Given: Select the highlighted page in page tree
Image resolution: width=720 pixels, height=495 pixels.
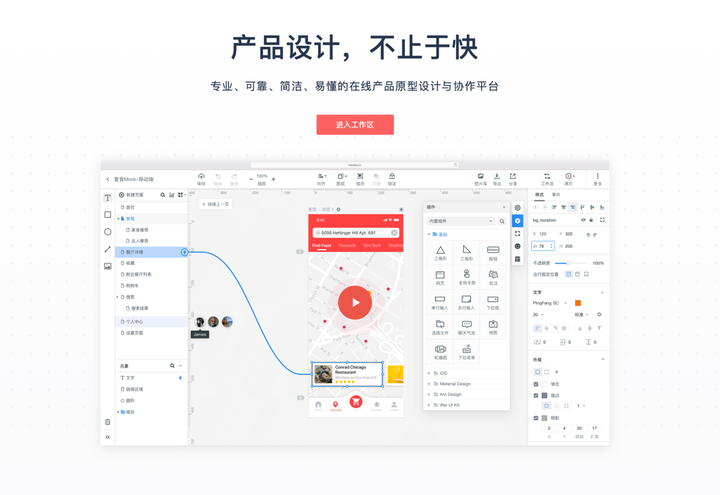Looking at the screenshot, I should tap(152, 252).
